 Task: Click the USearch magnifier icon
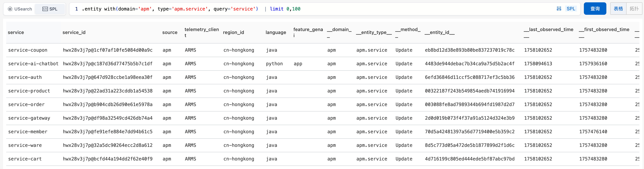coord(10,9)
